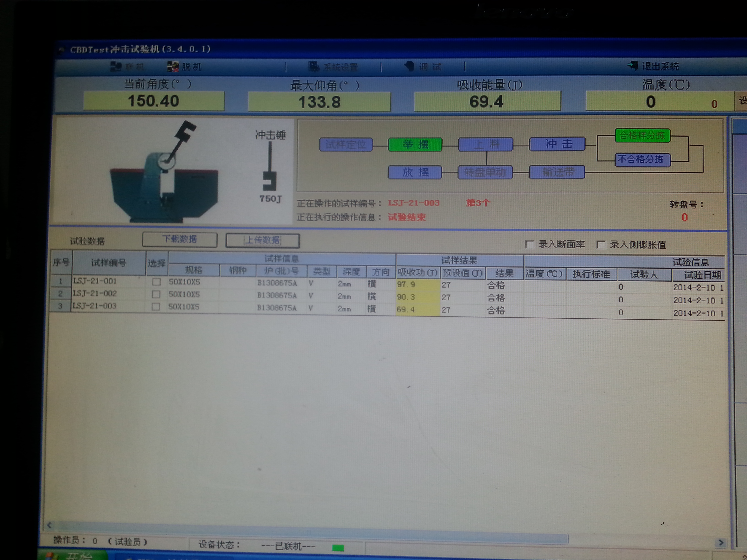Open the Windows Start button
The height and width of the screenshot is (560, 747).
(x=73, y=555)
